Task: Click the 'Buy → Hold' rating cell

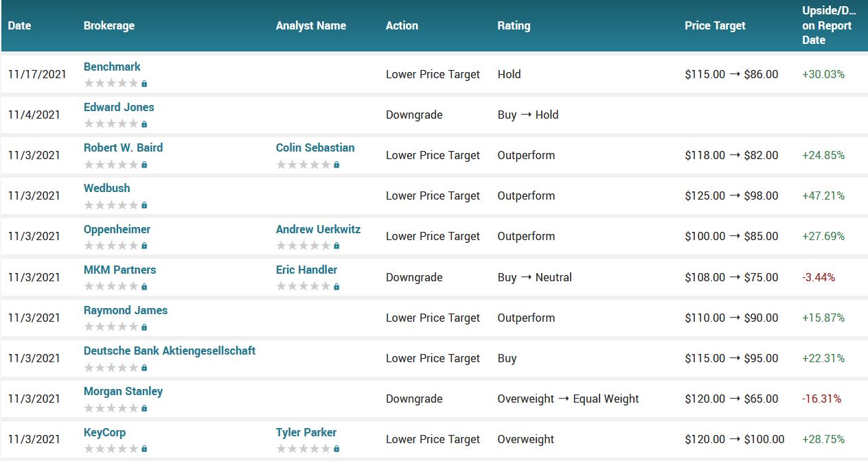Action: (528, 115)
